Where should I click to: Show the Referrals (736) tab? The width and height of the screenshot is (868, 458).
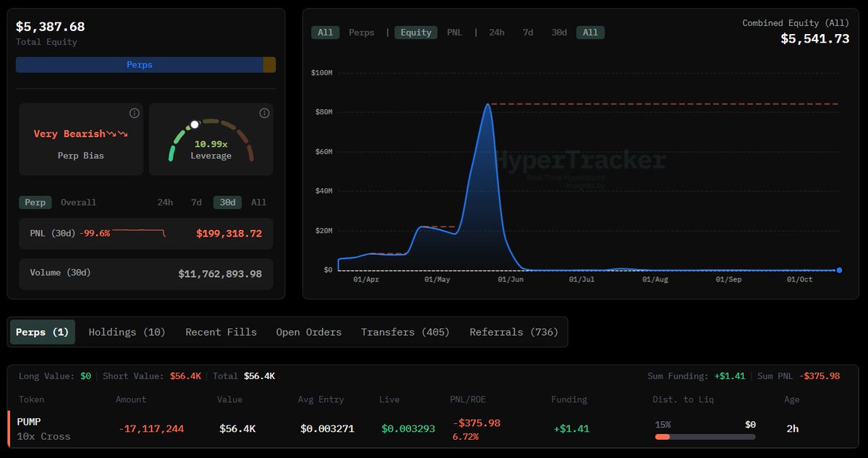point(514,332)
